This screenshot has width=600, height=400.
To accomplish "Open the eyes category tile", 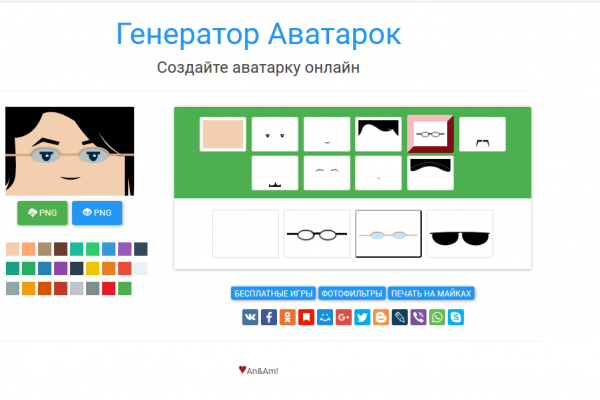I will pos(275,134).
